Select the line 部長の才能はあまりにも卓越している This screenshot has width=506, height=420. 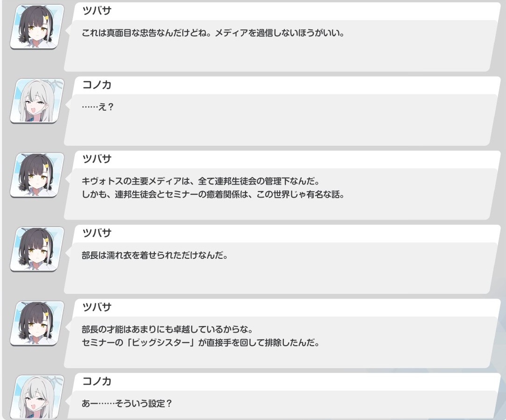pyautogui.click(x=167, y=329)
